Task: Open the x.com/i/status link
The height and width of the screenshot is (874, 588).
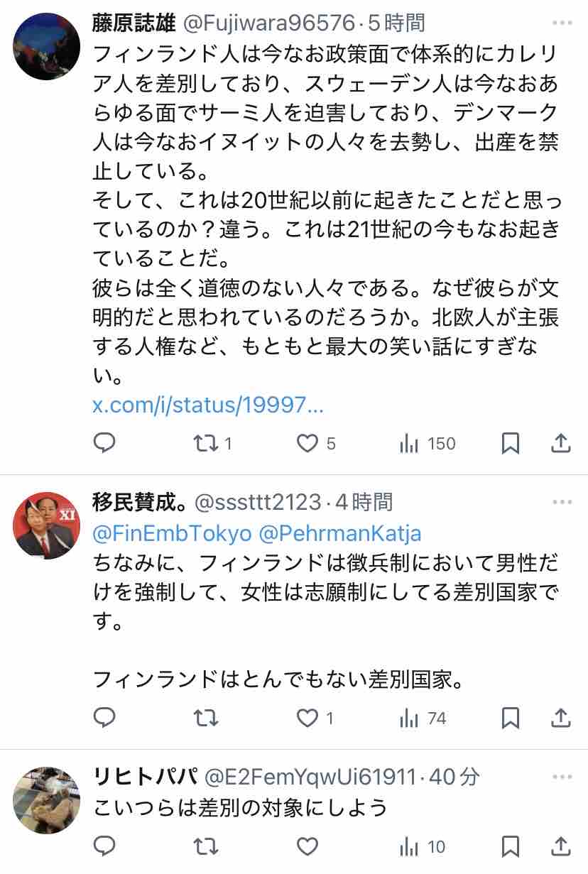Action: [x=208, y=405]
